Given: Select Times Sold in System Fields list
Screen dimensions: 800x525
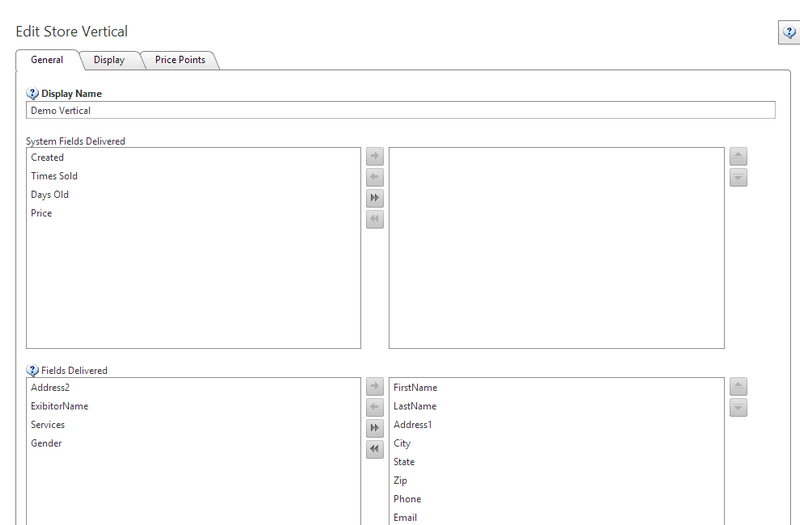Looking at the screenshot, I should 54,176.
